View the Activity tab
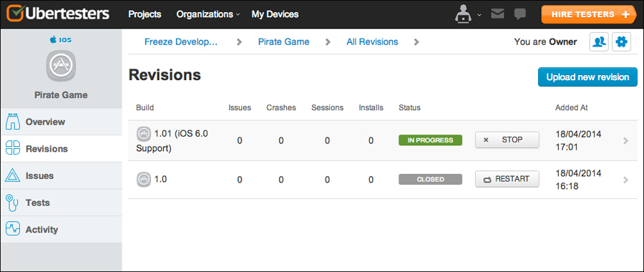 (x=62, y=229)
